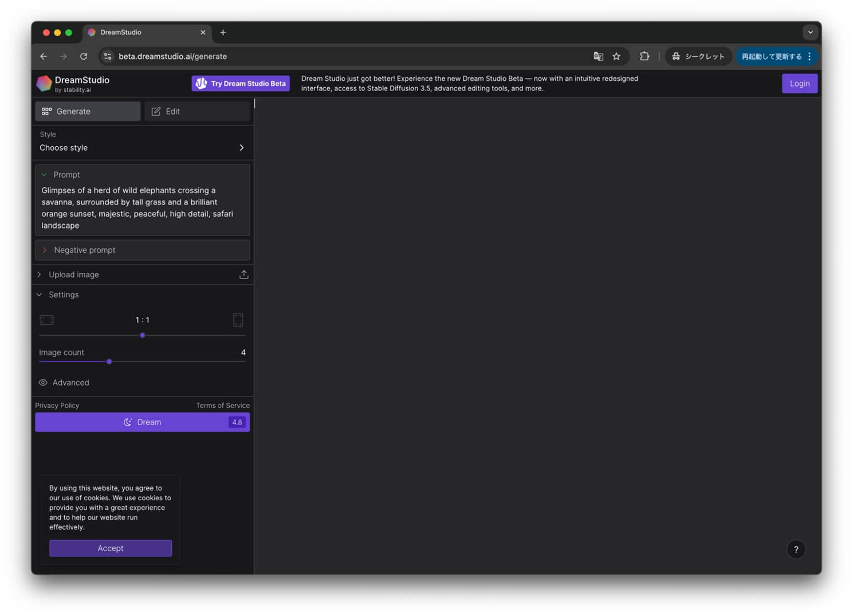Click the browser forward arrow
The image size is (853, 616).
pyautogui.click(x=64, y=56)
